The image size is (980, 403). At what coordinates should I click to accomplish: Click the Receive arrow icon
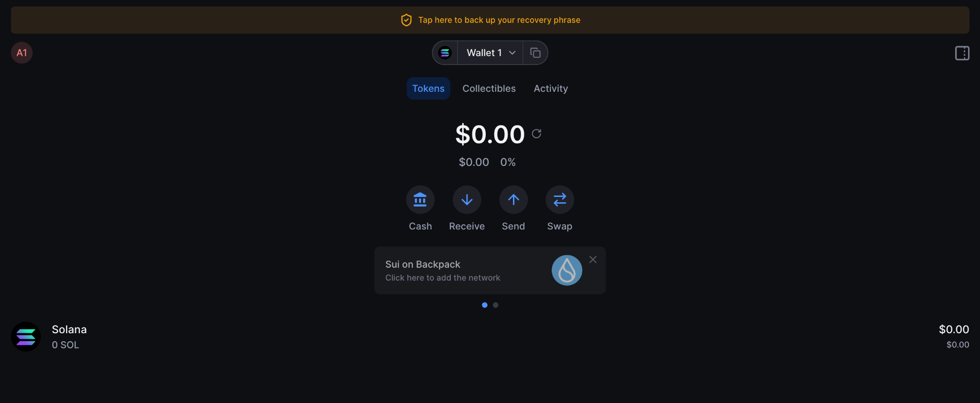click(467, 199)
